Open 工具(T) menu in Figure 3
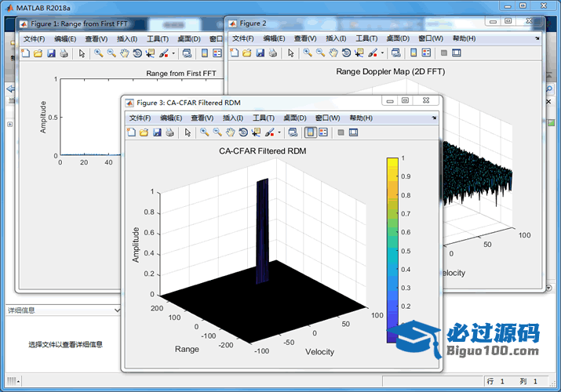The image size is (561, 392). point(264,118)
